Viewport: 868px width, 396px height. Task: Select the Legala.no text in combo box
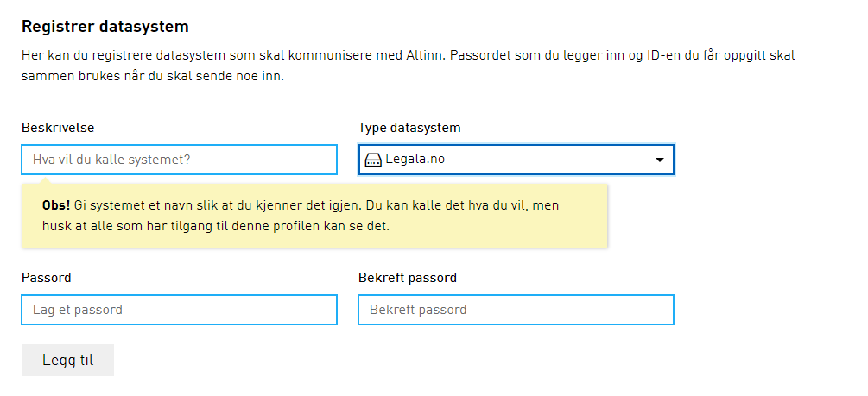(x=415, y=160)
